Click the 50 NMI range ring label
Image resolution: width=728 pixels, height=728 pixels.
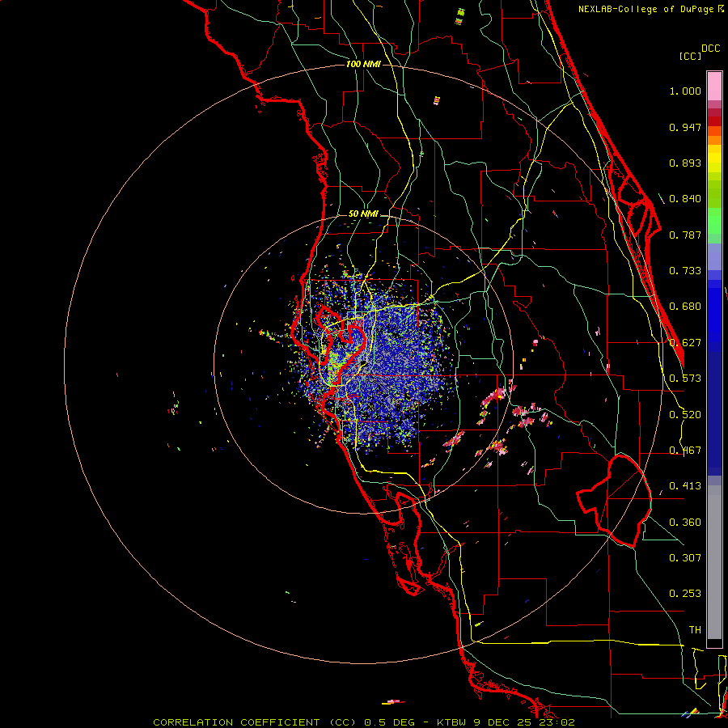(363, 214)
